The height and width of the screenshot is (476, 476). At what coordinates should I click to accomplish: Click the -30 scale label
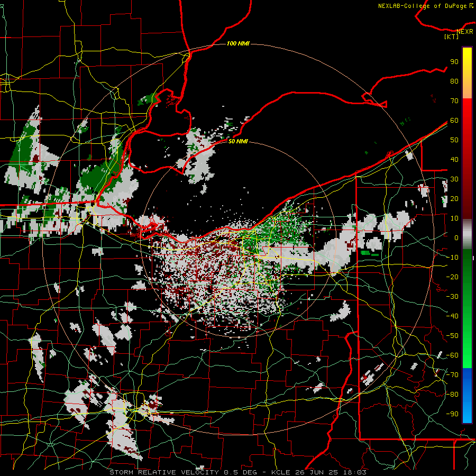(452, 296)
